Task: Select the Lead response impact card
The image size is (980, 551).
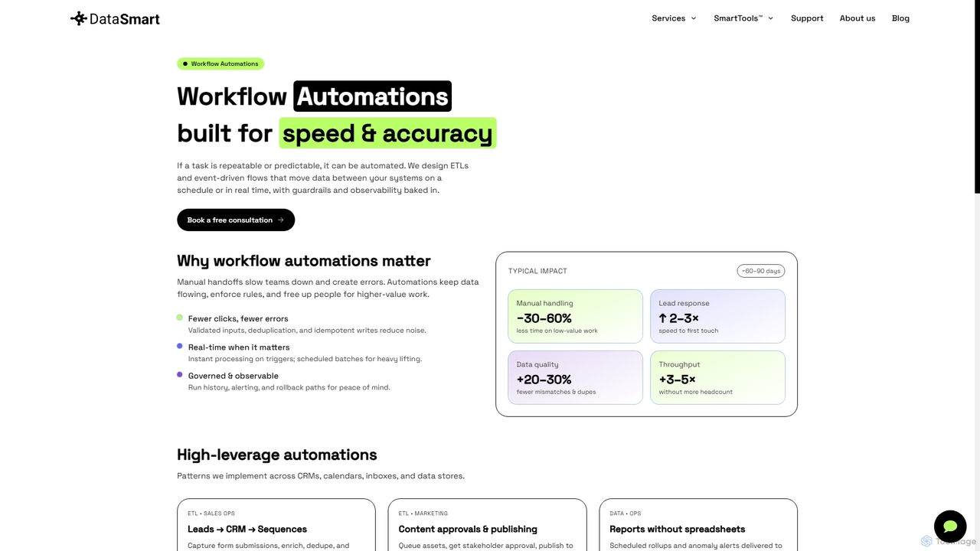Action: 717,316
